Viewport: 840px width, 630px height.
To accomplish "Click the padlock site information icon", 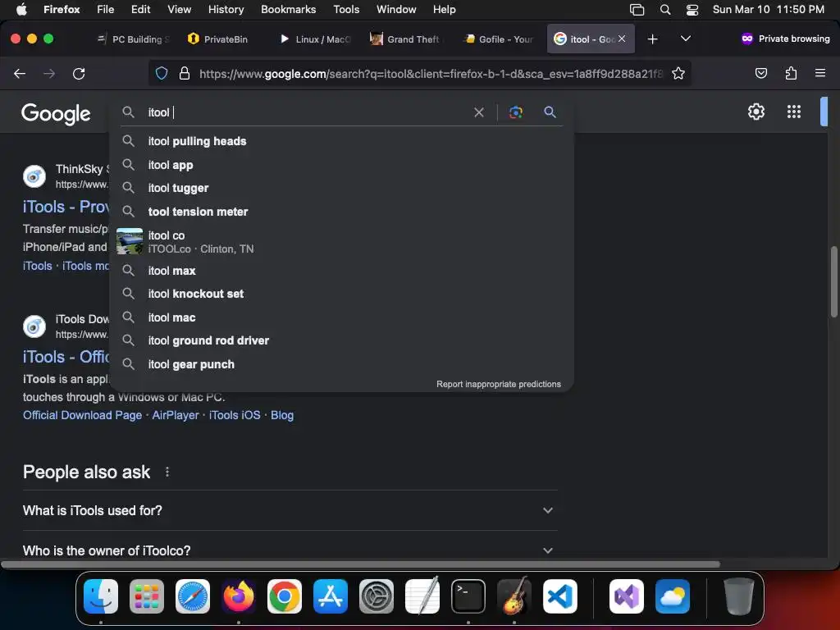I will 185,73.
